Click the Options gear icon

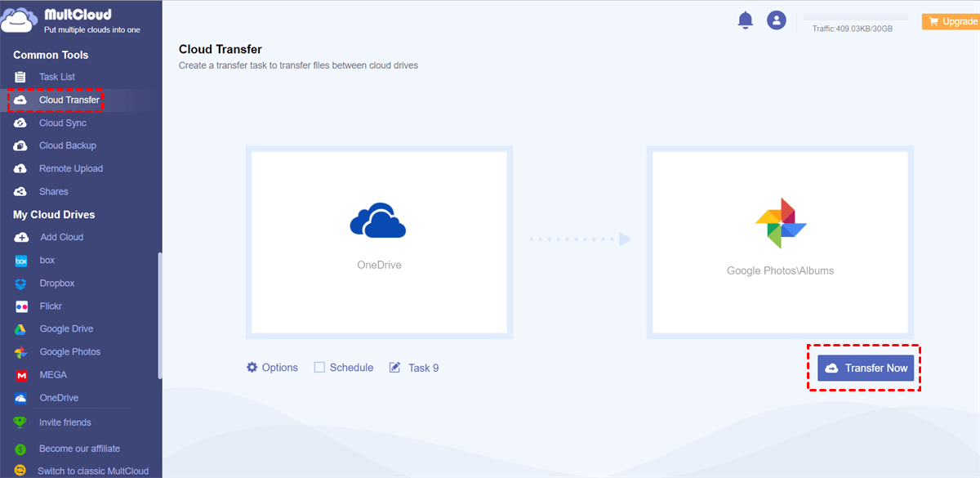[252, 367]
